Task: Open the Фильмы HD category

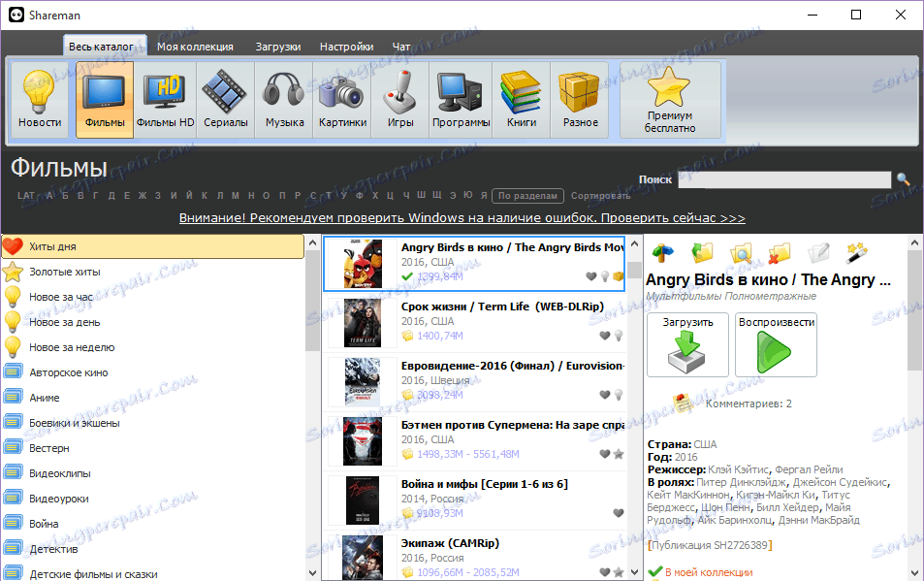Action: click(x=166, y=100)
